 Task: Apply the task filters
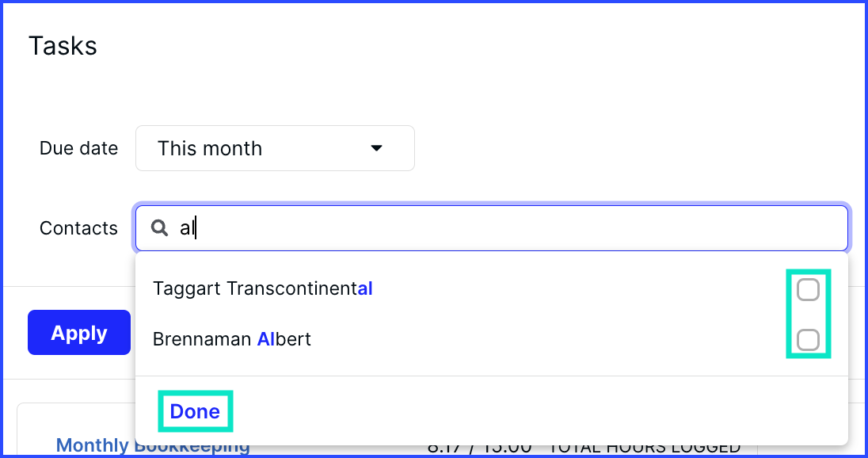click(x=79, y=332)
